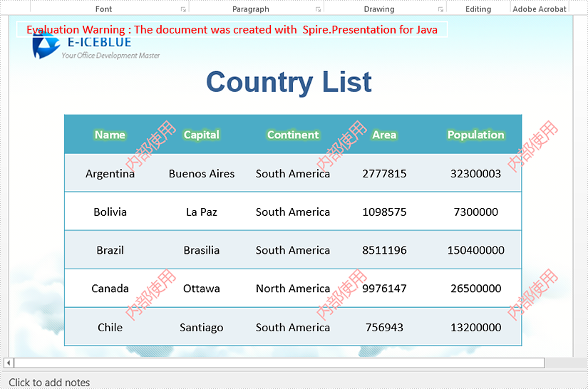The image size is (588, 389).
Task: Click the Santiago cell
Action: click(x=202, y=327)
